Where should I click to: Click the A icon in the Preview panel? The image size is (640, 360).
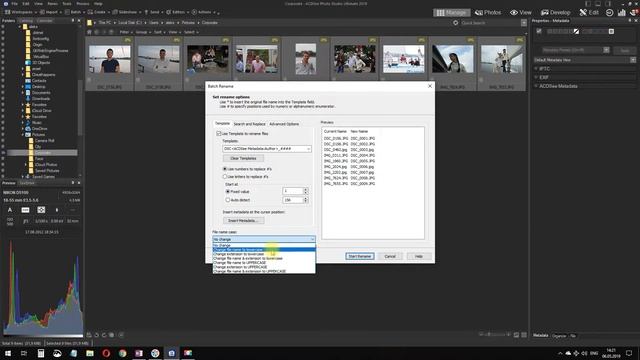(x=10, y=210)
